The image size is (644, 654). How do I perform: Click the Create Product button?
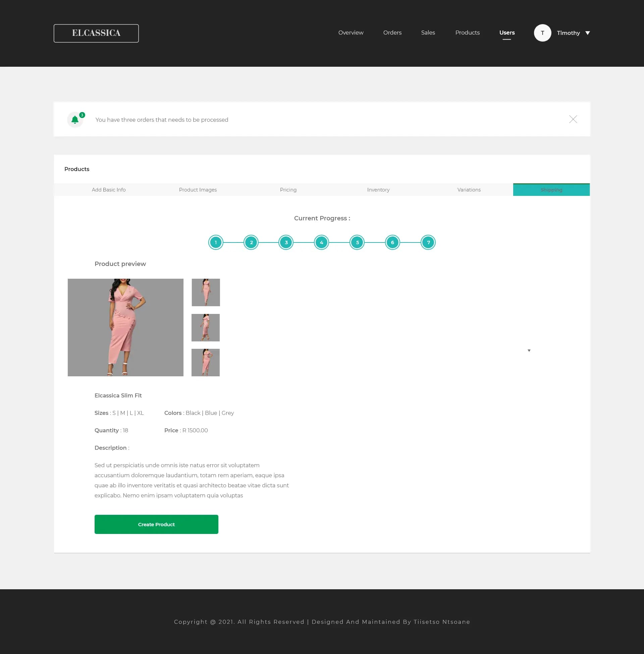click(156, 524)
